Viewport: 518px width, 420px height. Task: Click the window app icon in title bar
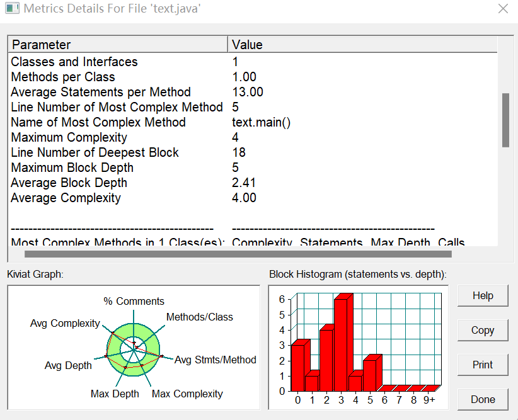coord(12,8)
